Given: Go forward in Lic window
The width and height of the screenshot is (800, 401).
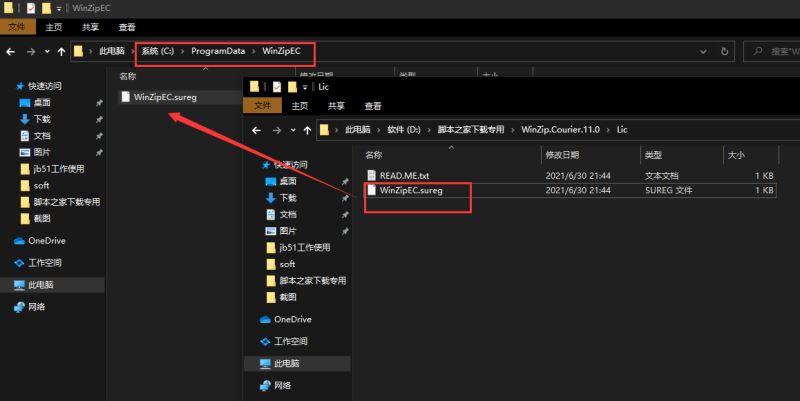Looking at the screenshot, I should tap(277, 130).
